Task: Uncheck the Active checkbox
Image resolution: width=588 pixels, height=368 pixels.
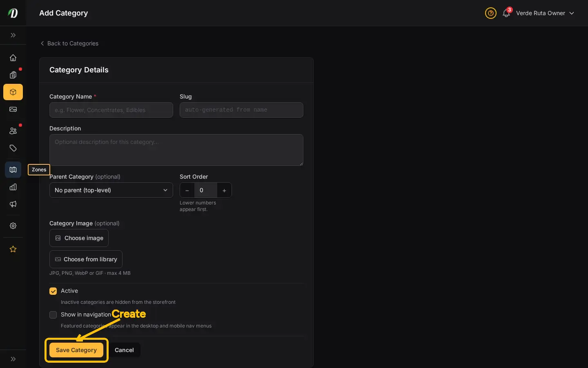Action: (x=53, y=291)
